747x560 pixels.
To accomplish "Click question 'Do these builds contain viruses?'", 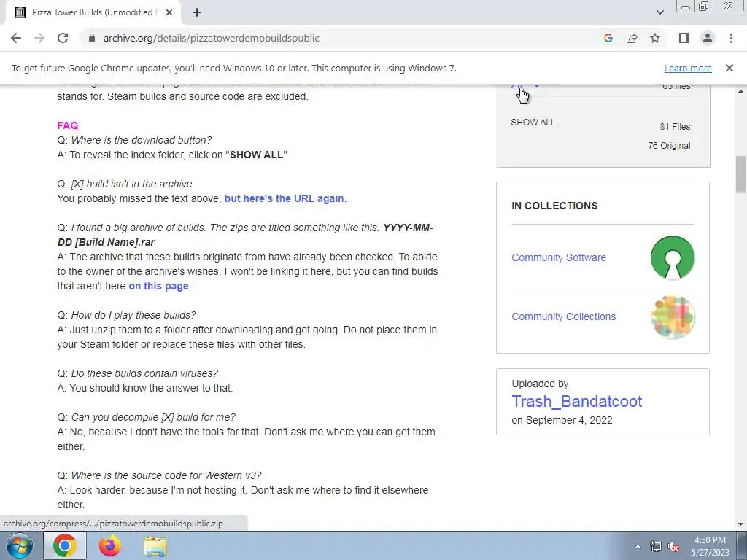I will (x=144, y=374).
